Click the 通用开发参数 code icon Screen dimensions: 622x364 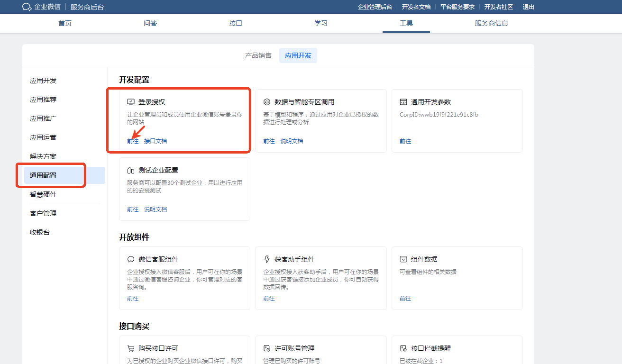[x=403, y=102]
